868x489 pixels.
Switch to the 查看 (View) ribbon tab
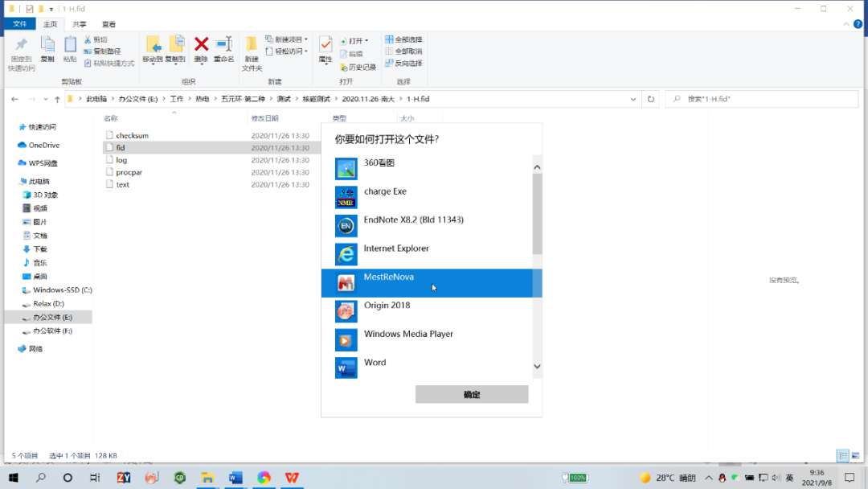pyautogui.click(x=108, y=24)
